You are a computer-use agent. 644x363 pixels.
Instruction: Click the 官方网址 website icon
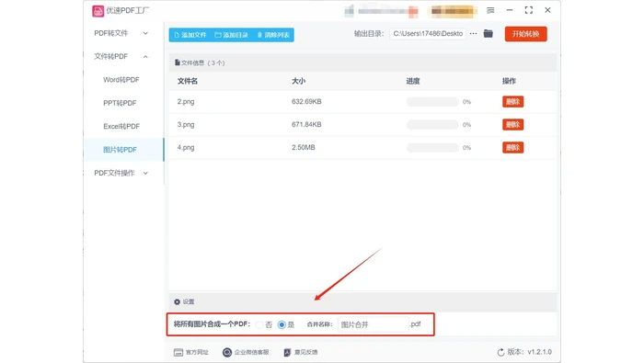coord(178,352)
